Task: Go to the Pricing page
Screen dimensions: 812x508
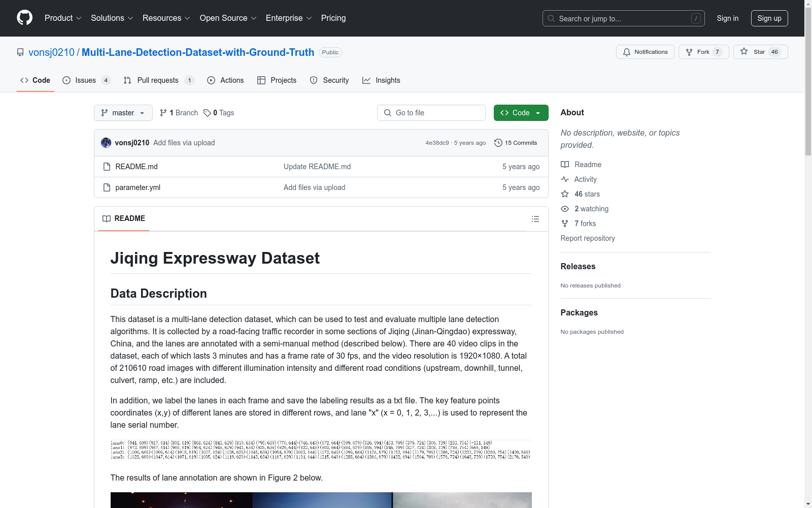Action: (x=333, y=18)
